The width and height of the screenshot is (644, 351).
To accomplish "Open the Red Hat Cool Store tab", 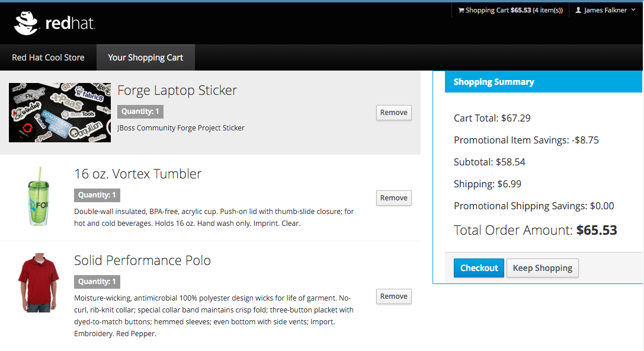I will 48,58.
